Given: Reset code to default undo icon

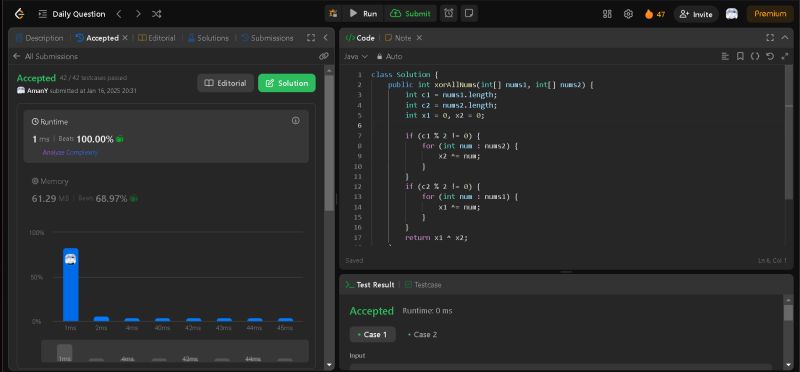Looking at the screenshot, I should 770,56.
